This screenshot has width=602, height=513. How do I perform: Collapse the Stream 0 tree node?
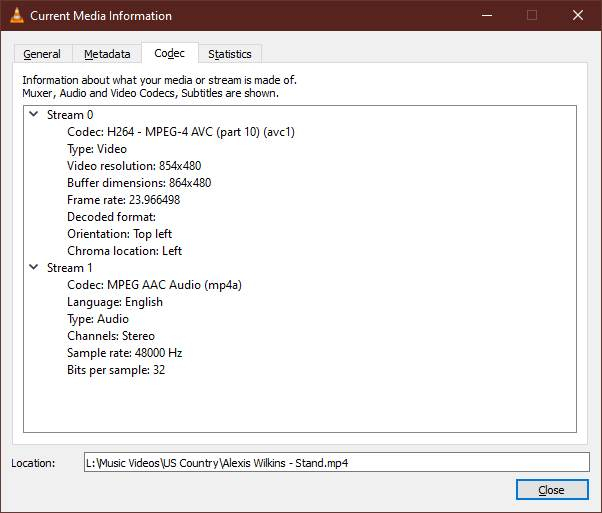pos(33,115)
